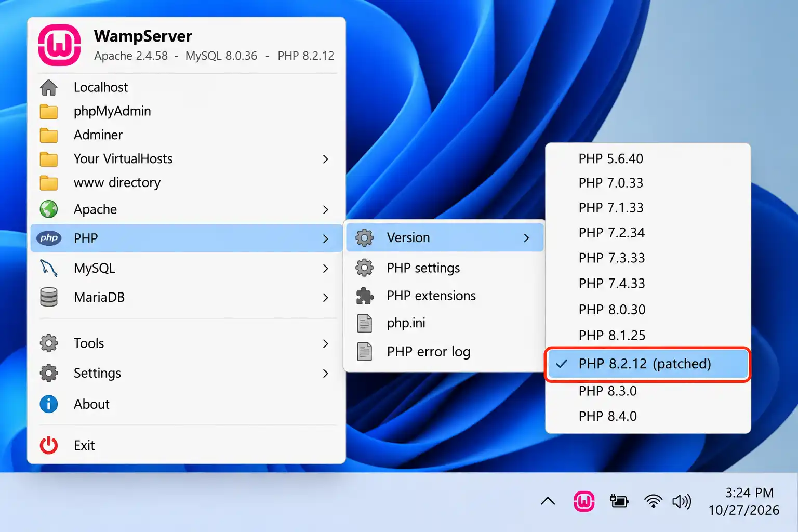
Task: Click the blue php logo icon
Action: point(49,238)
